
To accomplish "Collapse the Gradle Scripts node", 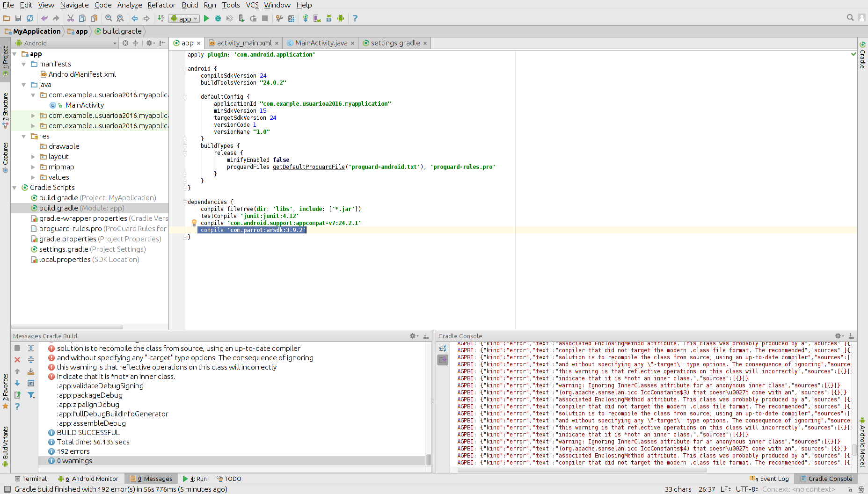I will tap(15, 188).
